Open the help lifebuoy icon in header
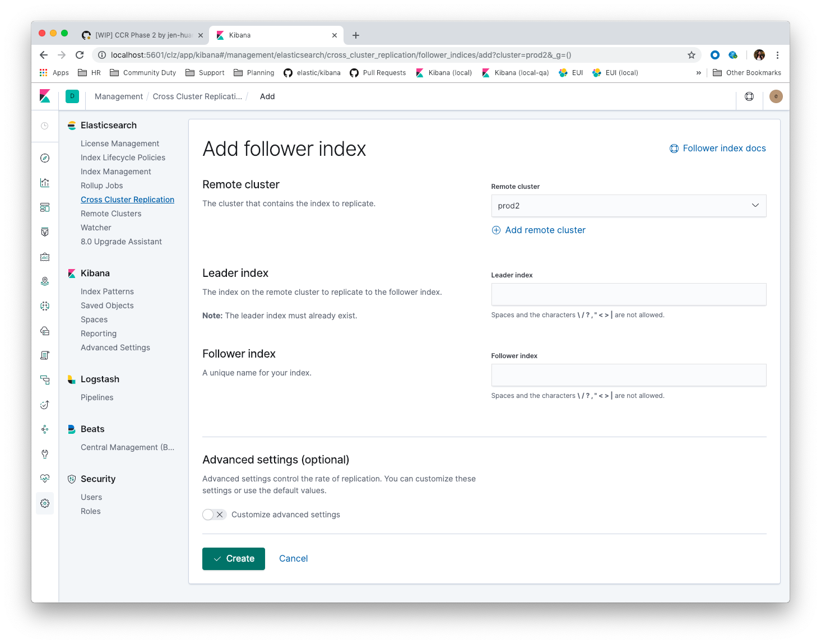Screen dimensions: 821x644 (749, 96)
